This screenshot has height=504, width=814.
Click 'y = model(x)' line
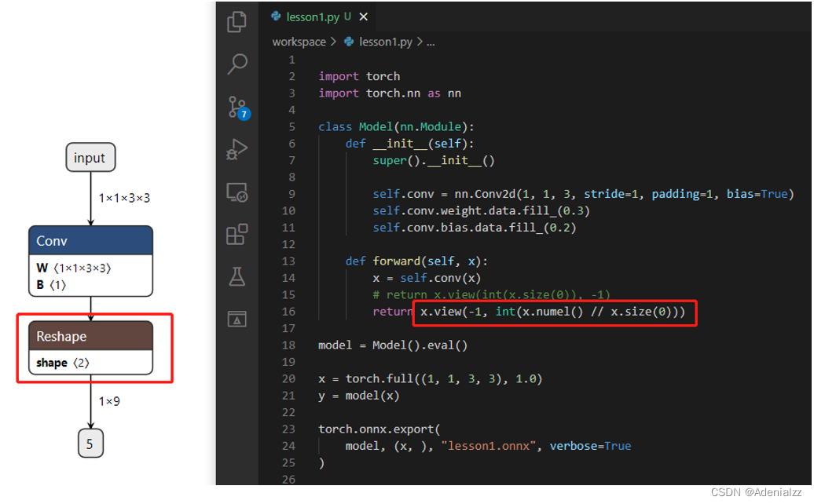coord(359,396)
